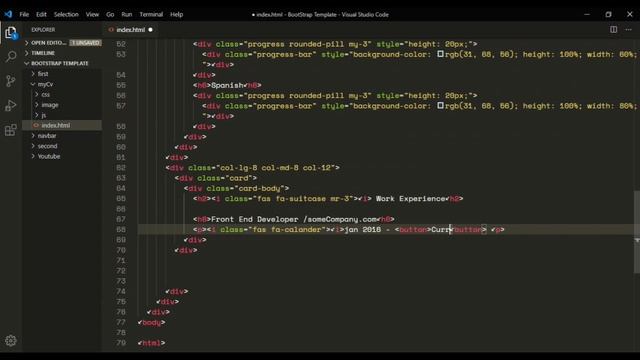Split the editor right
640x360 pixels.
(613, 29)
